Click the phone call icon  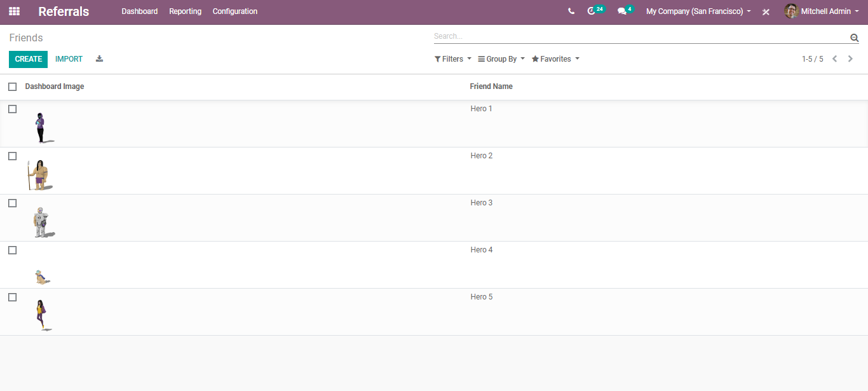[x=571, y=11]
